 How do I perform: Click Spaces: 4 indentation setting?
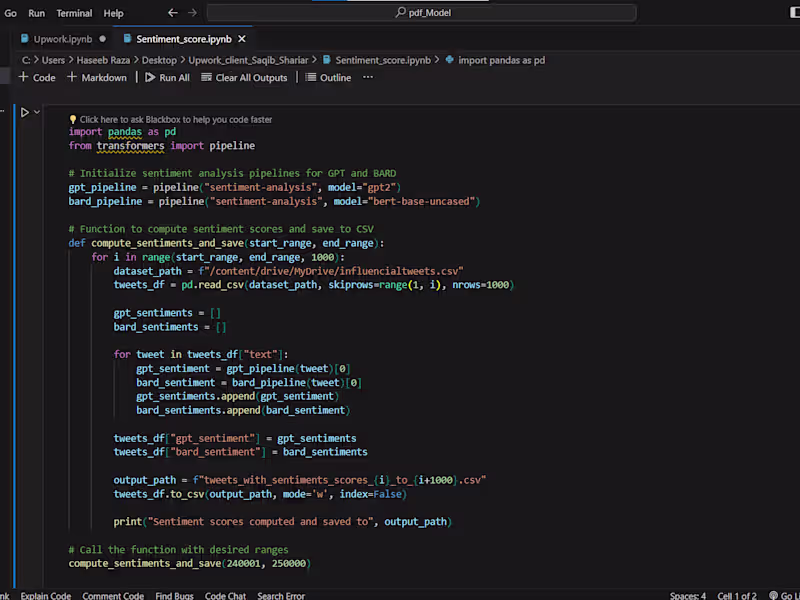pyautogui.click(x=687, y=595)
